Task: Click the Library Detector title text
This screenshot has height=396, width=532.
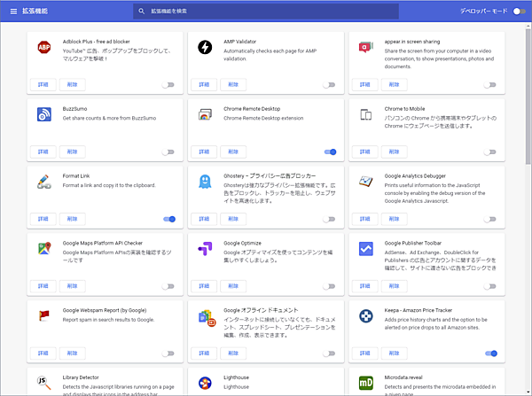Action: click(x=81, y=377)
